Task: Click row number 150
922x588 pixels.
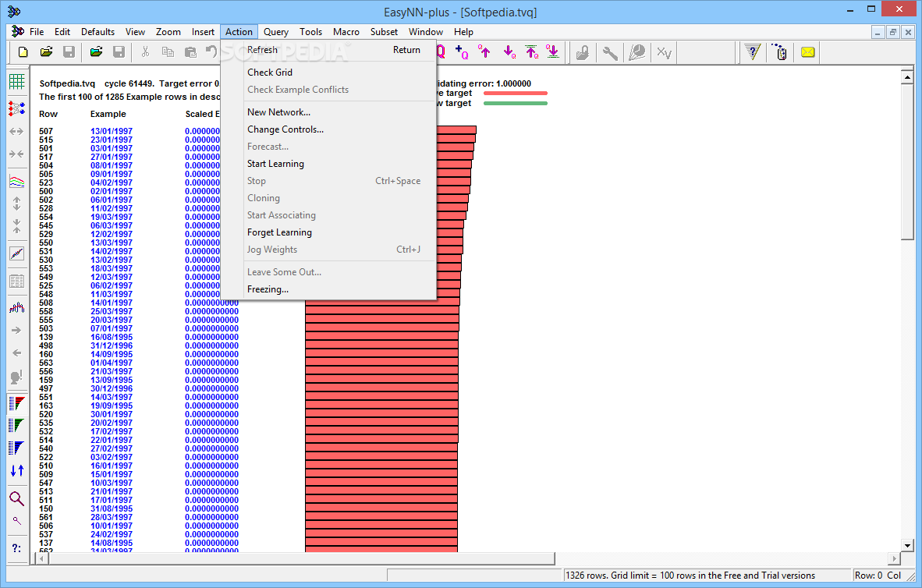Action: coord(46,508)
